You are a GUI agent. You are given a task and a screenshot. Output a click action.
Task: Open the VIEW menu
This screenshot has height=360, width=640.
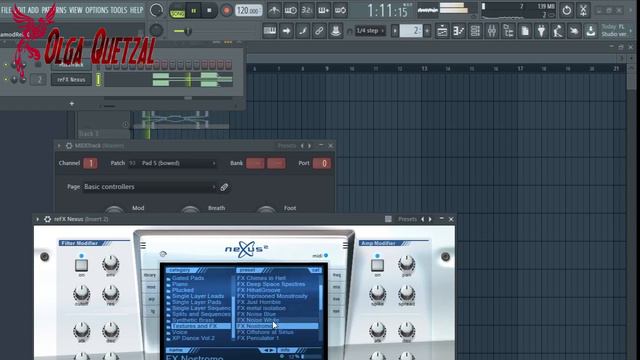[x=76, y=10]
